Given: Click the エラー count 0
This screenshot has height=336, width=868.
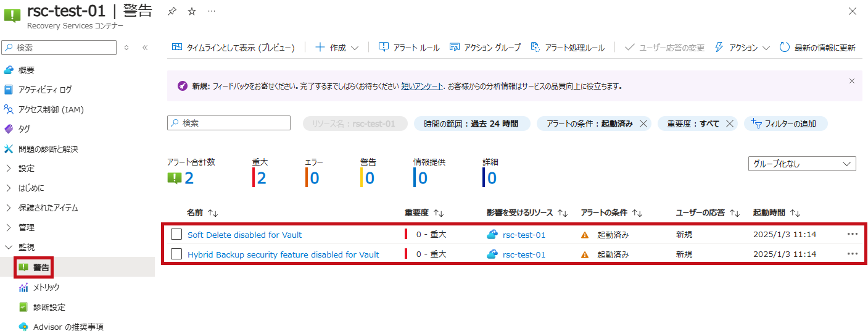Looking at the screenshot, I should (x=315, y=178).
